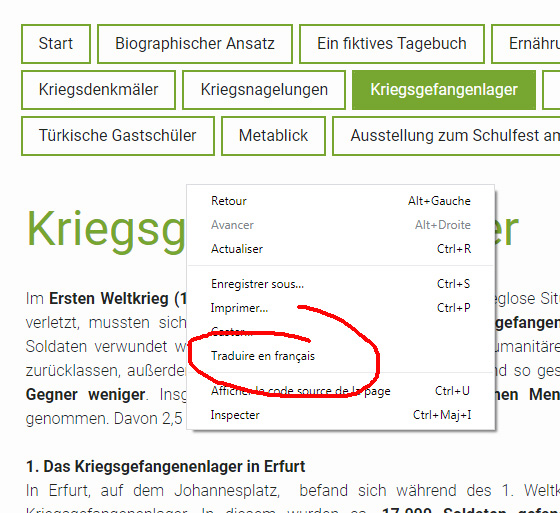Click the word 'Johannesplatz' in the paragraph
Viewport: 560px width, 513px height.
(227, 490)
